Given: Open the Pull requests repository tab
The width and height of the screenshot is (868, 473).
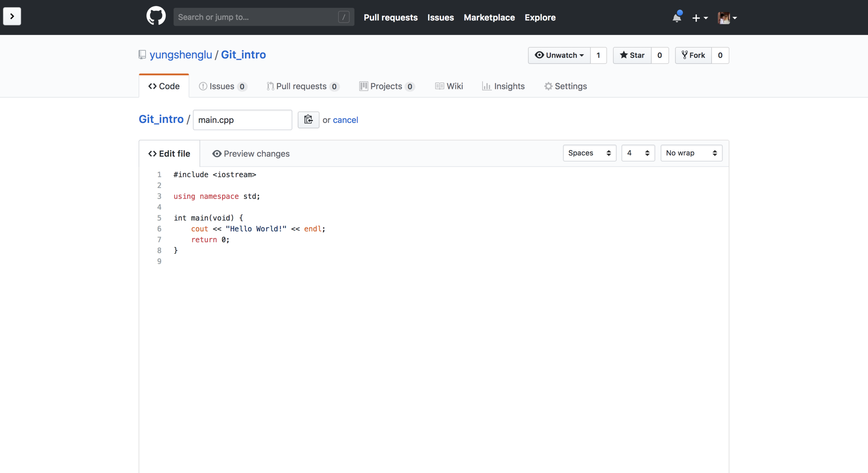Looking at the screenshot, I should [x=303, y=86].
